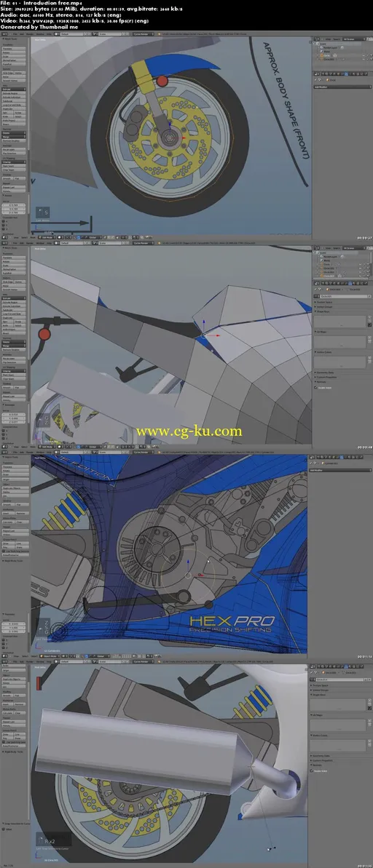Click the layer buttons grid in HEX PRO frame header
This screenshot has width=373, height=868.
(120, 656)
